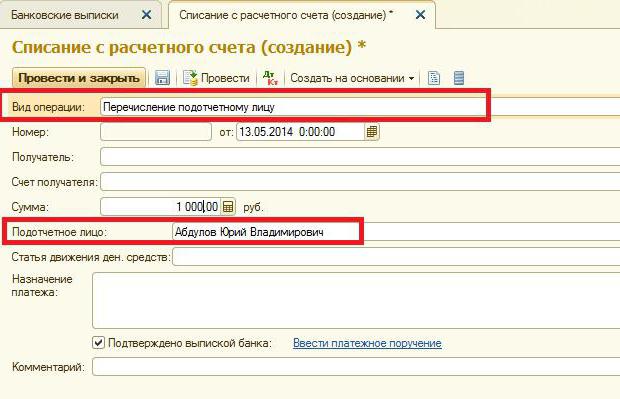Screen dimensions: 620x399
Task: Click the Назначение платежа text area
Action: click(x=356, y=300)
